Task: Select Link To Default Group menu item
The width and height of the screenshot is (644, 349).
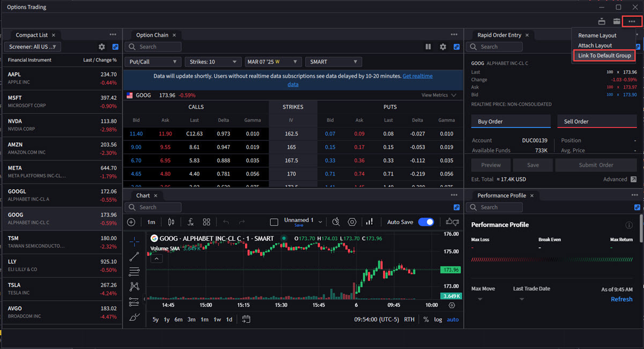Action: pyautogui.click(x=604, y=56)
